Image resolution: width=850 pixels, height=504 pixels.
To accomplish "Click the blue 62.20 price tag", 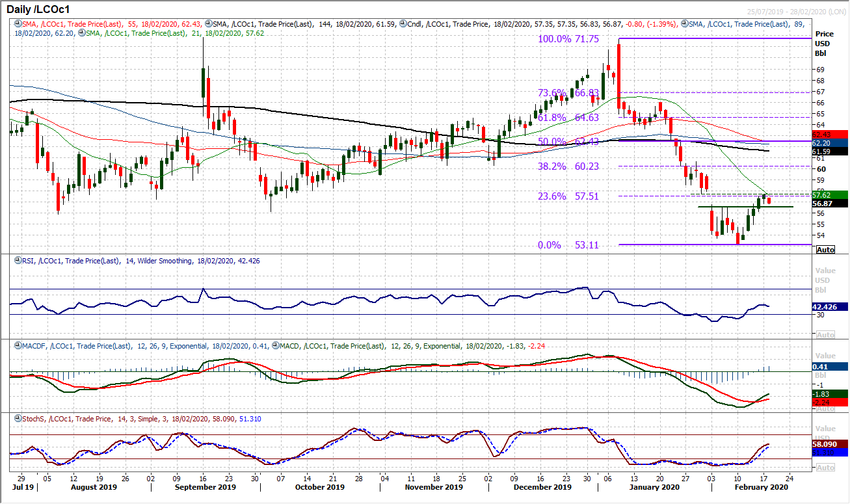I will pyautogui.click(x=831, y=143).
